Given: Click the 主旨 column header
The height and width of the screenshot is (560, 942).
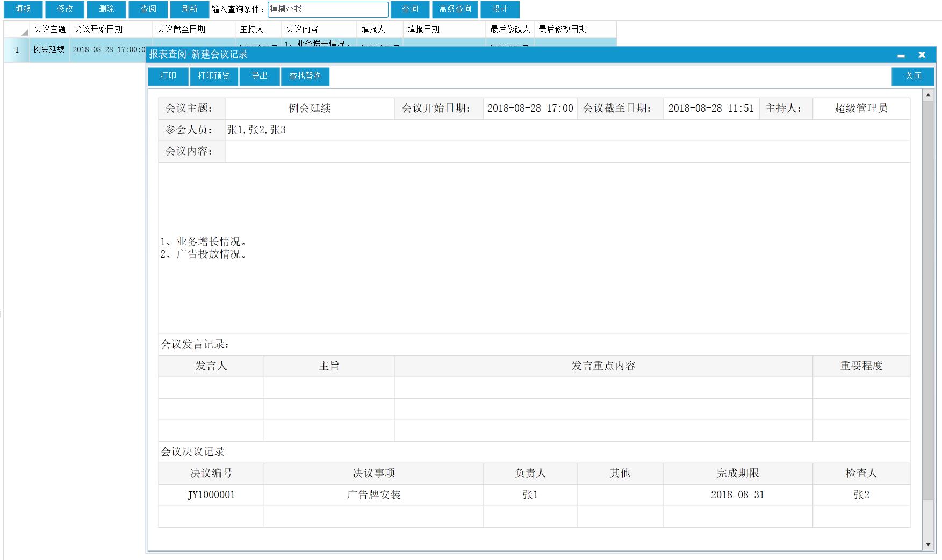Looking at the screenshot, I should [x=329, y=366].
